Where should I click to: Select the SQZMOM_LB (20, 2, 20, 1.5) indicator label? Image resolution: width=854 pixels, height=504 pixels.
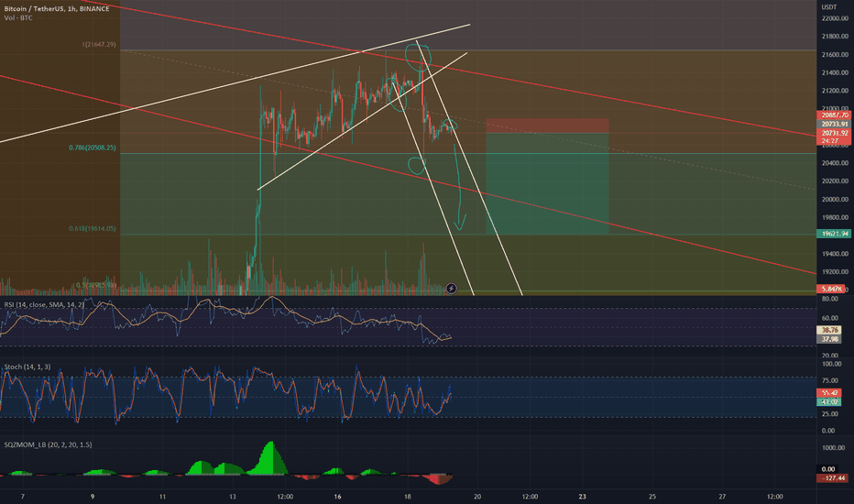pyautogui.click(x=48, y=444)
